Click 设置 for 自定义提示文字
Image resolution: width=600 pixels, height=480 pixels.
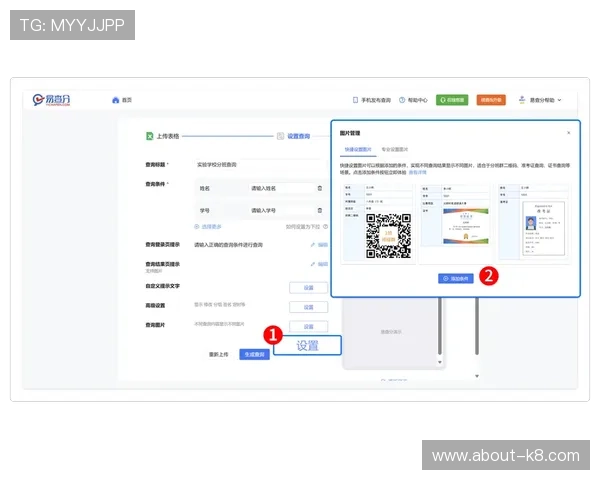click(308, 287)
